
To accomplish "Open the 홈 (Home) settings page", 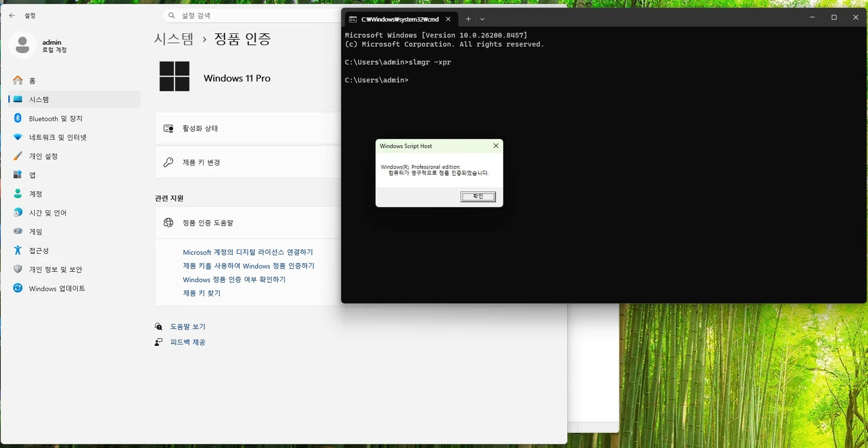I will point(75,81).
